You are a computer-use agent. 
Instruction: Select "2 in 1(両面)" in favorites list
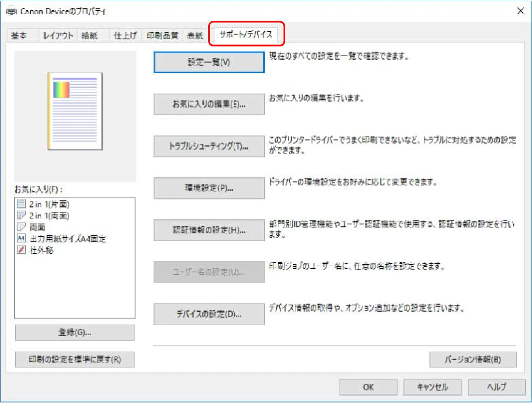pos(49,216)
